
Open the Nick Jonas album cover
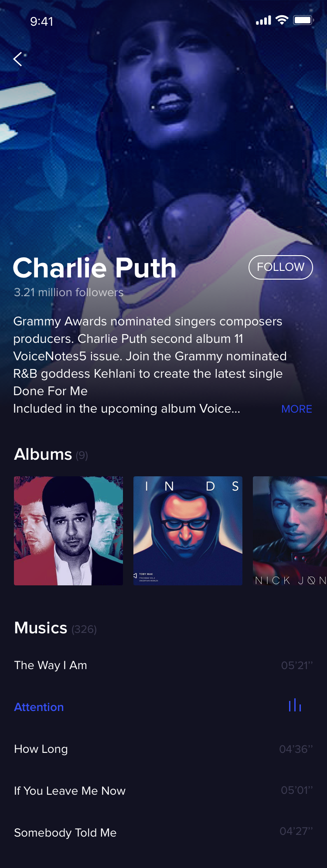290,530
